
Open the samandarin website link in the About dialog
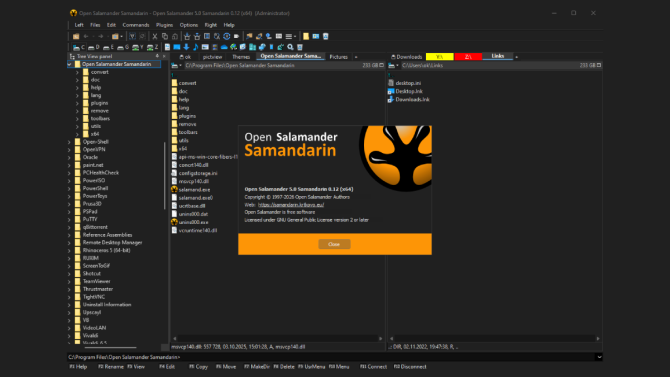tap(291, 205)
